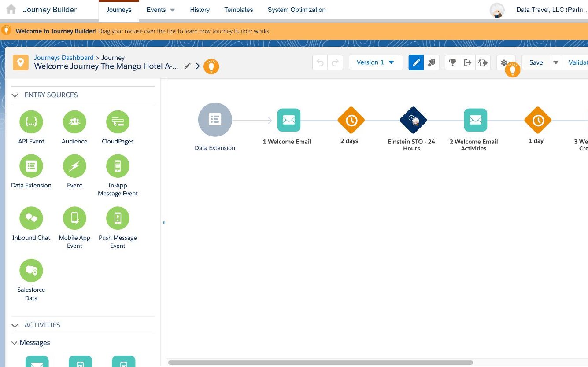Redo the last canvas change

[335, 62]
